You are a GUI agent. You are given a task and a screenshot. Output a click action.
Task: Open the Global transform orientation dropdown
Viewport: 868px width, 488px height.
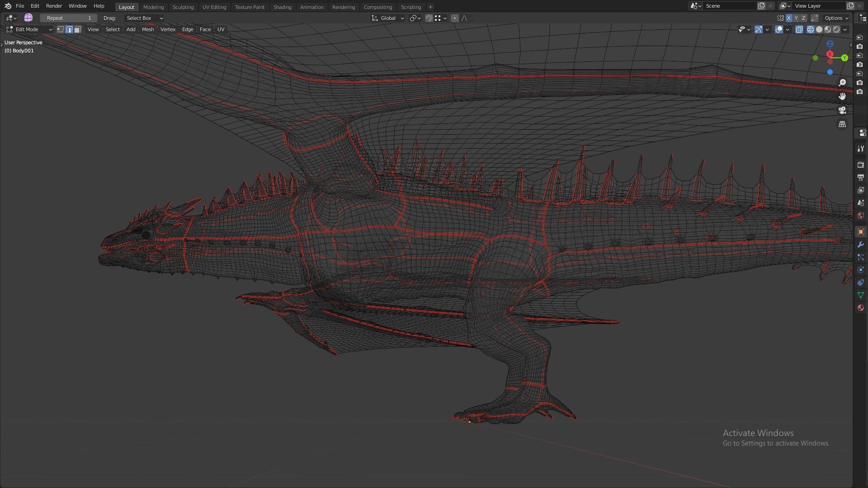click(387, 18)
